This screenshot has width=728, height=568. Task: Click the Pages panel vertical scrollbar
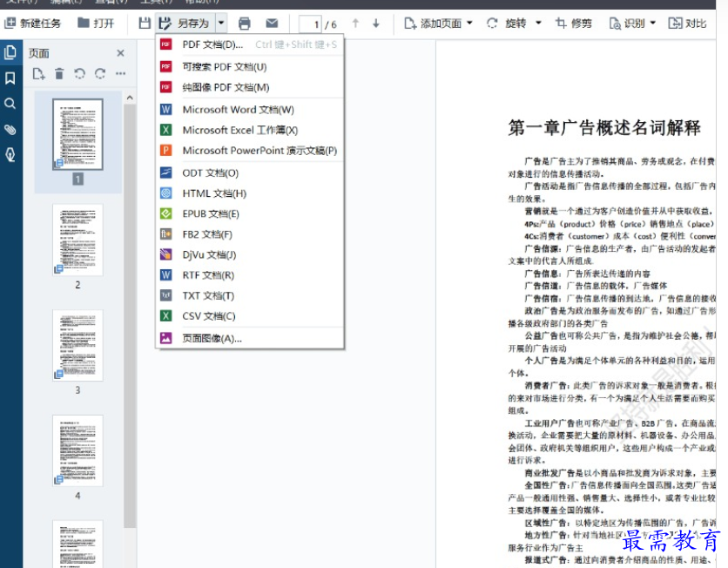(x=130, y=316)
